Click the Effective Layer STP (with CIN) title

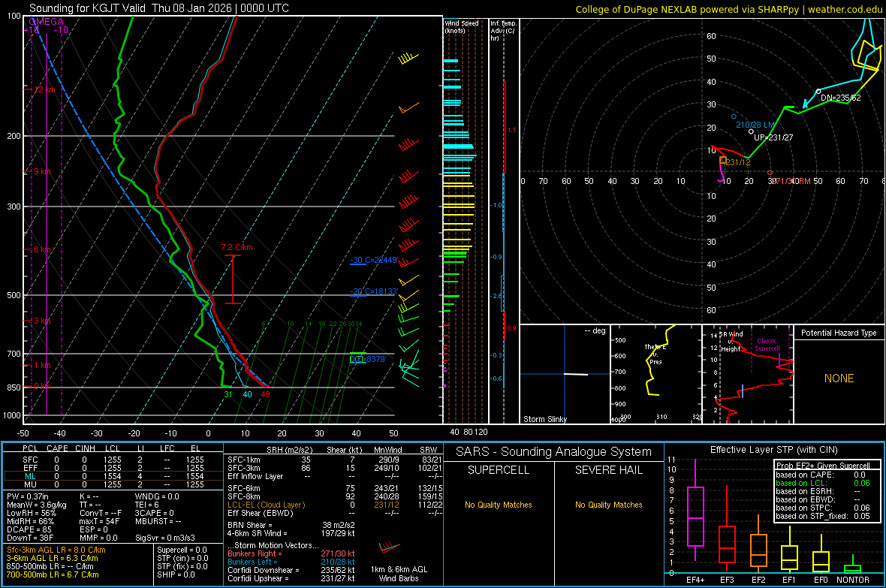(773, 450)
